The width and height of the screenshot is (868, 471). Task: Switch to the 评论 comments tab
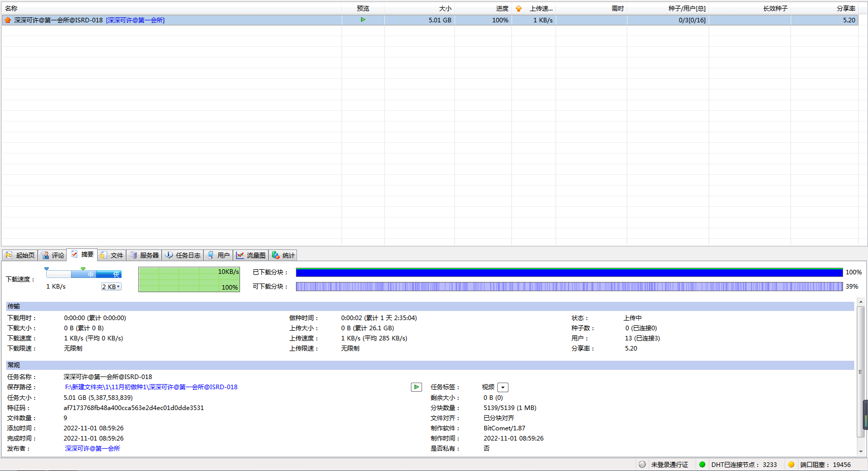(53, 255)
